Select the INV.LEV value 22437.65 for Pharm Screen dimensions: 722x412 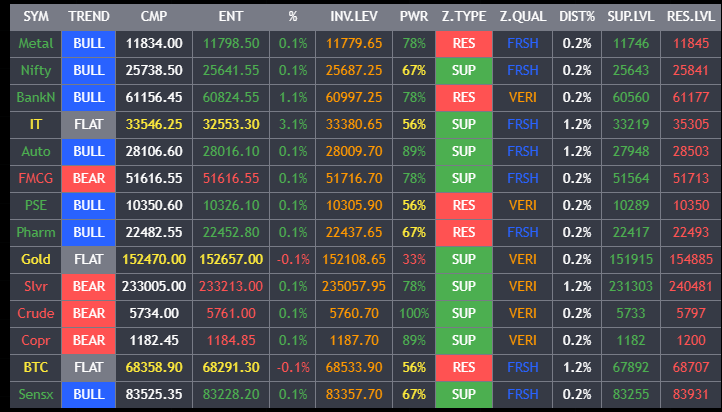point(355,232)
